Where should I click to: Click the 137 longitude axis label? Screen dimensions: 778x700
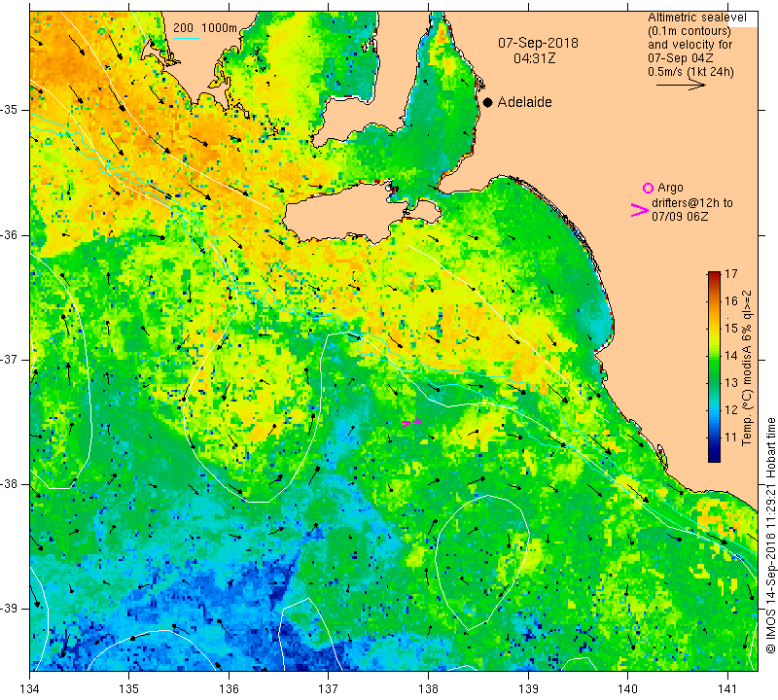(329, 689)
